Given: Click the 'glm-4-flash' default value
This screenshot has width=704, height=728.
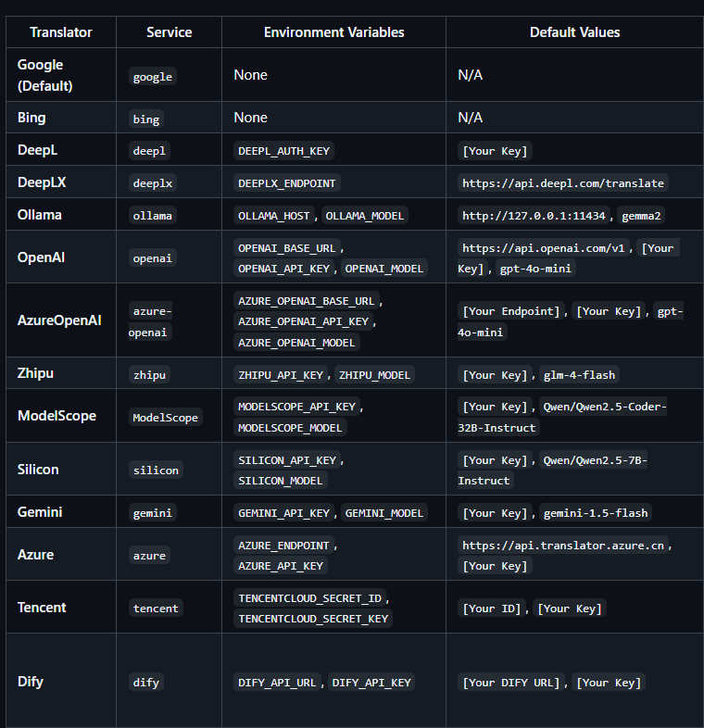Looking at the screenshot, I should click(580, 375).
